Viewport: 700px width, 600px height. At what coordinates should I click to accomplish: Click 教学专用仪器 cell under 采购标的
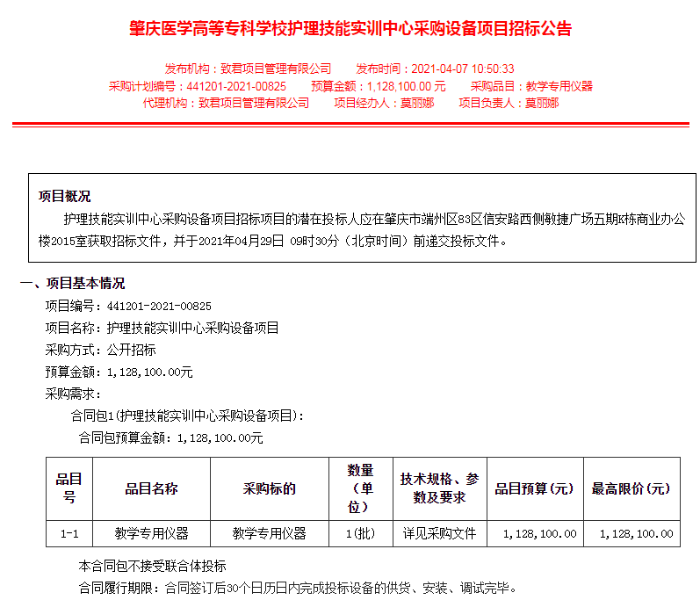click(x=270, y=533)
